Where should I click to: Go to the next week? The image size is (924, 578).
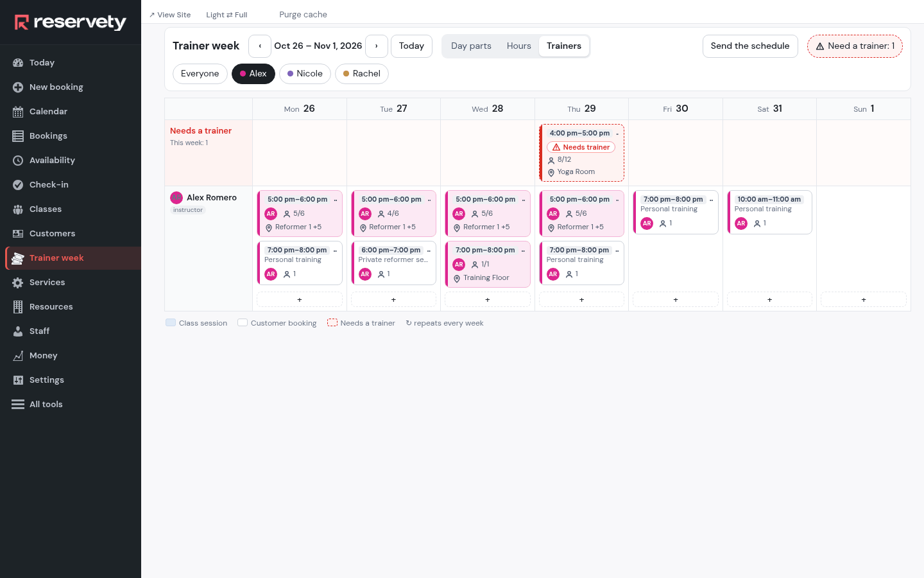click(377, 46)
